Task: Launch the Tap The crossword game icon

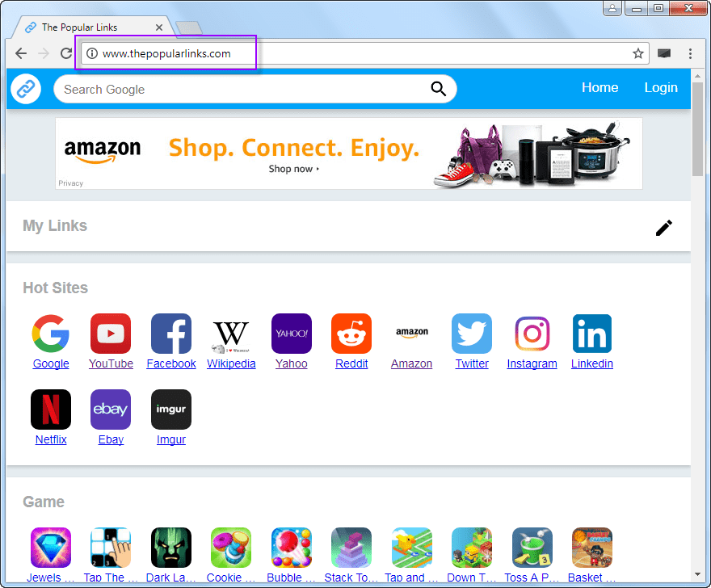Action: [111, 547]
